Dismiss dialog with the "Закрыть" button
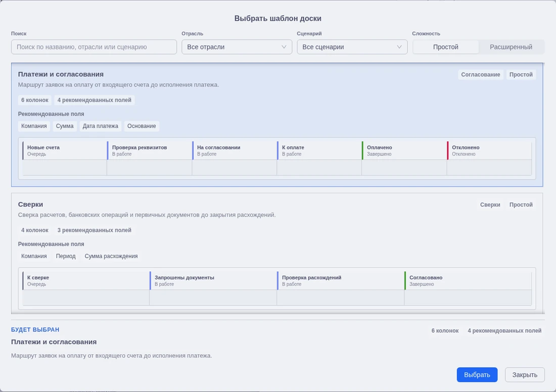 point(525,375)
